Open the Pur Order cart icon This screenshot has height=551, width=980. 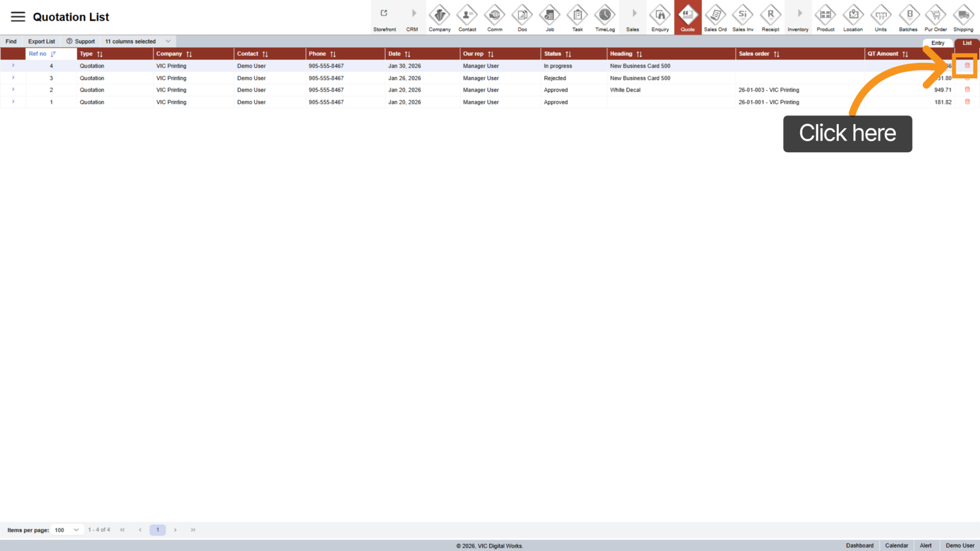tap(935, 17)
